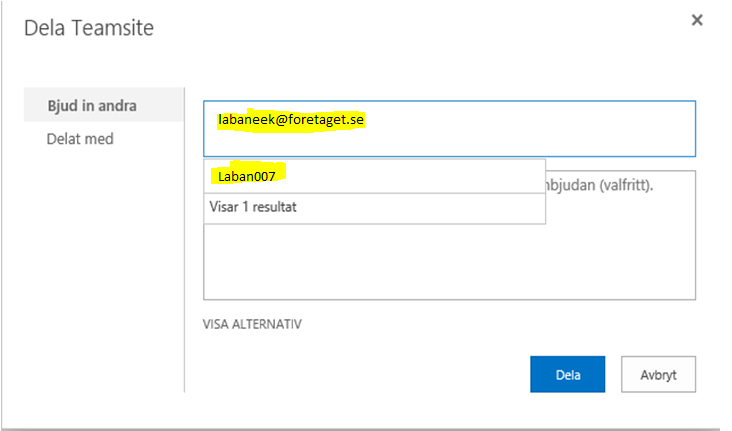Click the Dela Teamsite dialog title
The height and width of the screenshot is (431, 732).
(89, 28)
